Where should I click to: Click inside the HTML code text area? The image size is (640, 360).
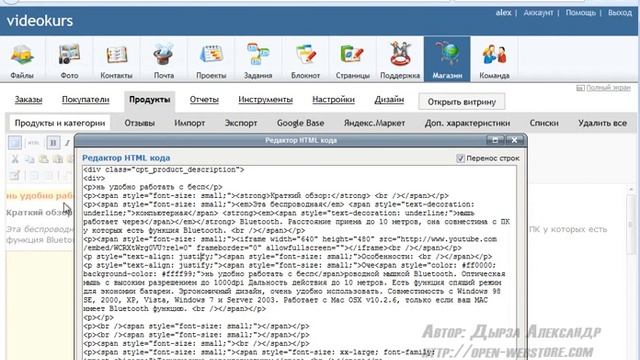pos(299,261)
